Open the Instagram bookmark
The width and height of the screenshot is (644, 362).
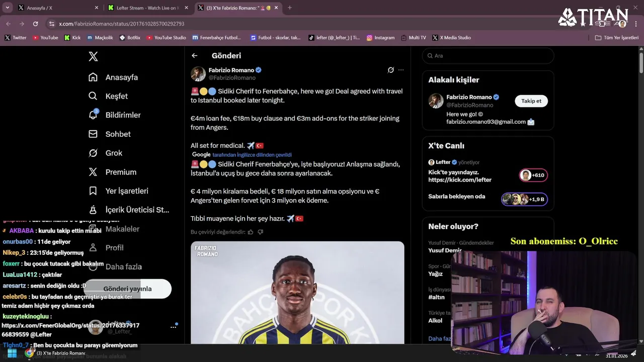point(380,38)
